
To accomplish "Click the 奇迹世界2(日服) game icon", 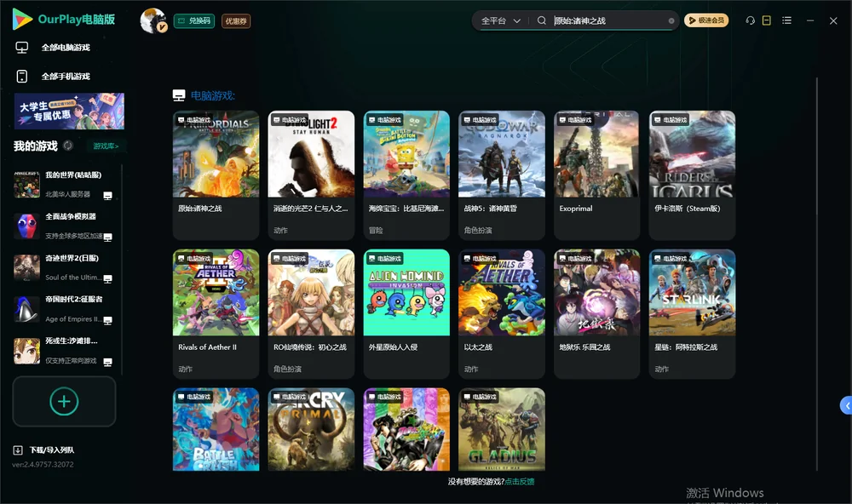I will pyautogui.click(x=26, y=267).
